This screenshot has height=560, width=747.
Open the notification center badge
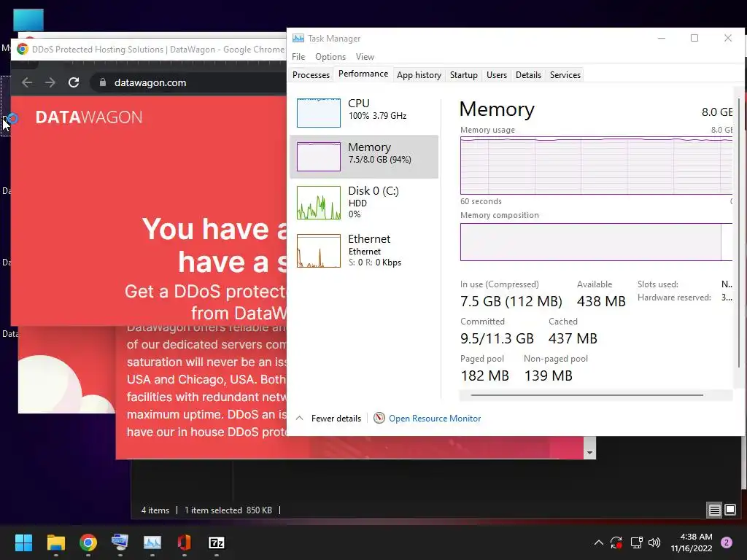click(x=727, y=542)
